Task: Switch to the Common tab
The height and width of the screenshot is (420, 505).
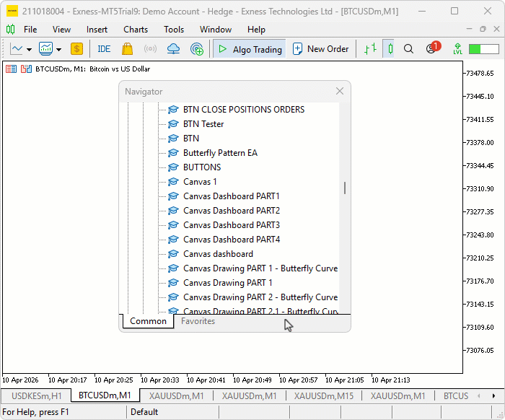Action: pos(148,321)
